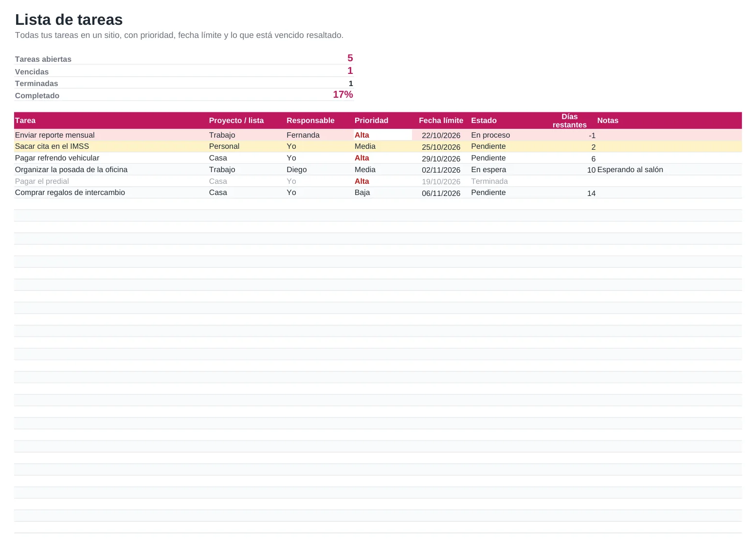This screenshot has width=756, height=547.
Task: Select the task "Enviar reporte mensual"
Action: [x=55, y=135]
